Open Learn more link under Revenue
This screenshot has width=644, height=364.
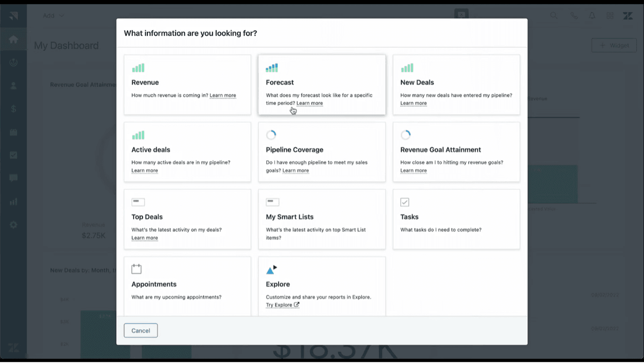click(x=222, y=95)
